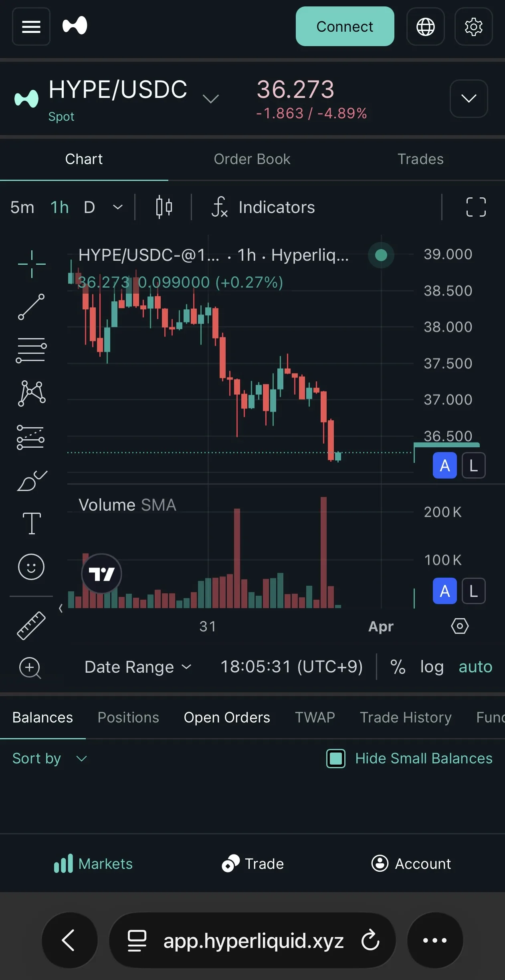The height and width of the screenshot is (980, 505).
Task: Select the D timeframe
Action: tap(89, 207)
